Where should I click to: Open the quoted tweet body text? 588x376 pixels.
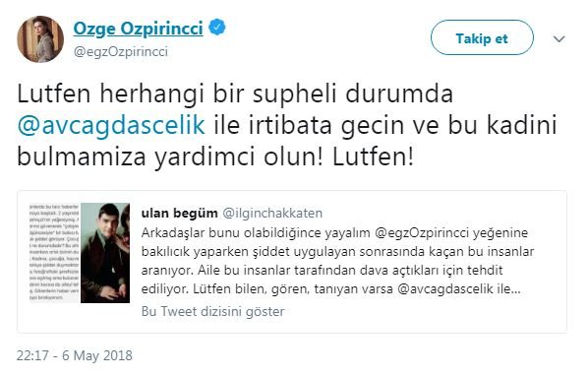(x=337, y=261)
